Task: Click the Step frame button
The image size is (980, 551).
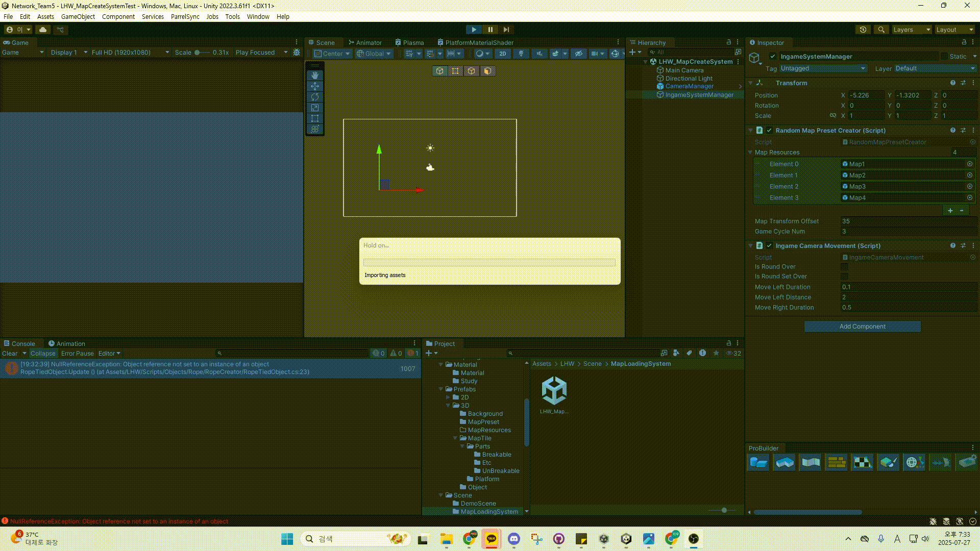Action: (x=506, y=30)
